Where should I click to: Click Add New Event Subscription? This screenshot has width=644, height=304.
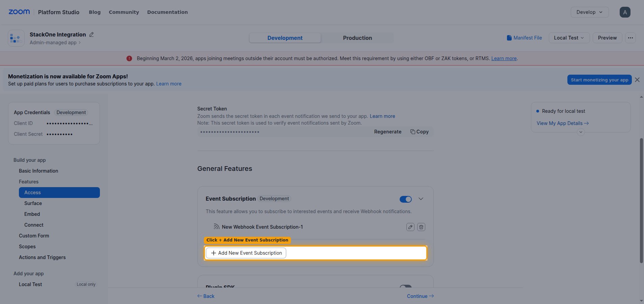coord(246,253)
